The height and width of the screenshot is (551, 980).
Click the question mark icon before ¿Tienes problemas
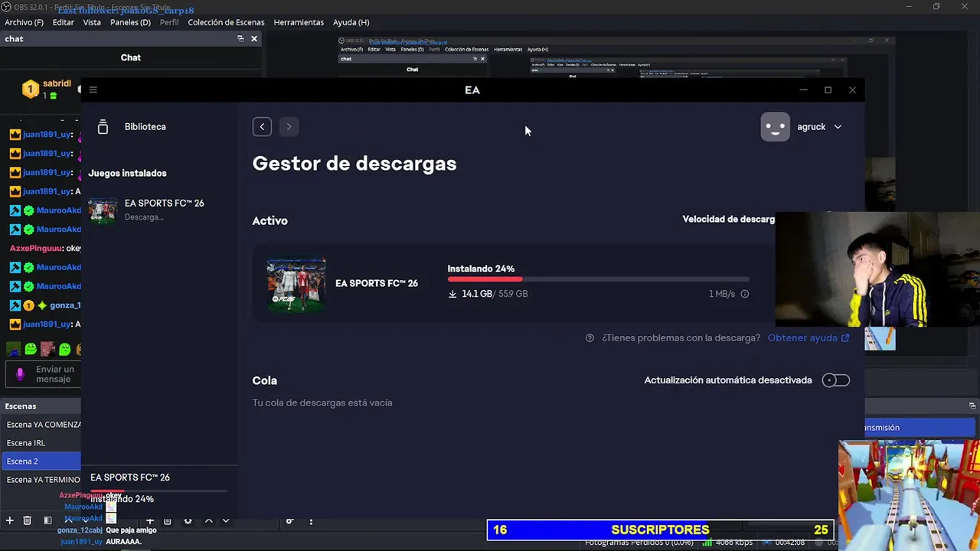tap(590, 338)
